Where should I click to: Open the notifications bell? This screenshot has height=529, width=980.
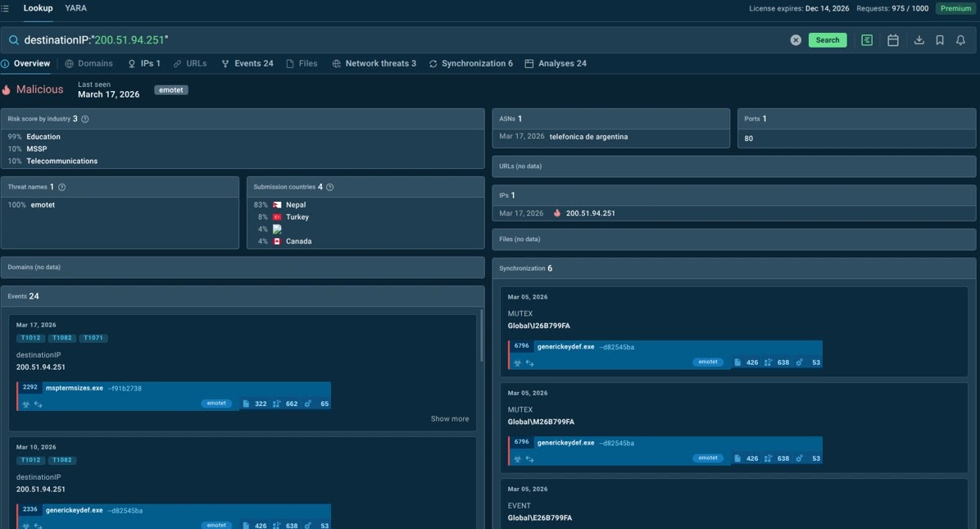click(960, 40)
